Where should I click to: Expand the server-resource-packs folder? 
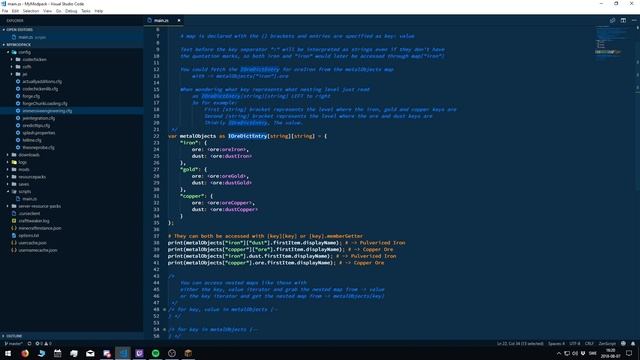coord(39,207)
